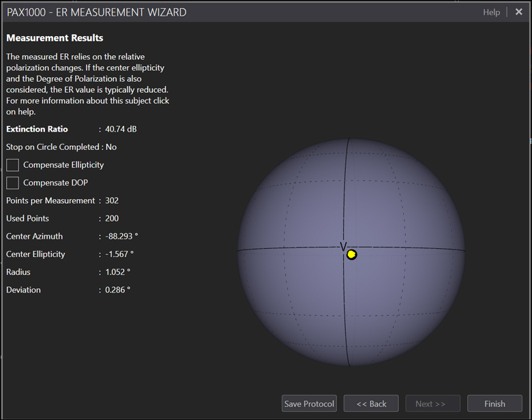Viewport: 532px width, 420px height.
Task: Close the ER Measurement Wizard window
Action: [518, 12]
